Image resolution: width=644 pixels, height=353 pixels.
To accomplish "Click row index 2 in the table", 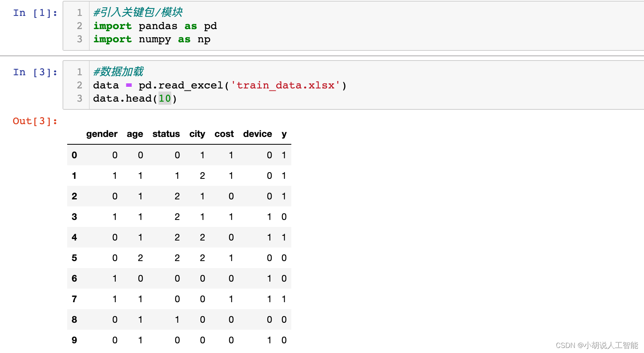I will pyautogui.click(x=74, y=196).
